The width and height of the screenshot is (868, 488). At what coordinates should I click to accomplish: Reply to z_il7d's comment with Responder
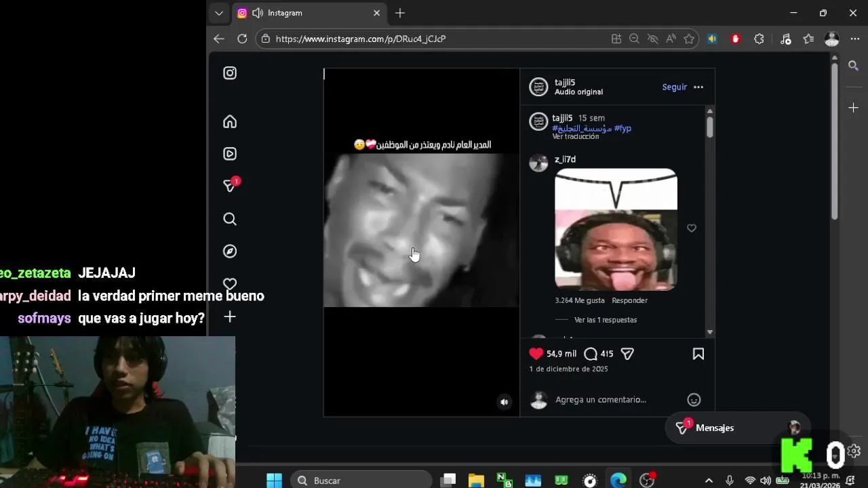(629, 300)
